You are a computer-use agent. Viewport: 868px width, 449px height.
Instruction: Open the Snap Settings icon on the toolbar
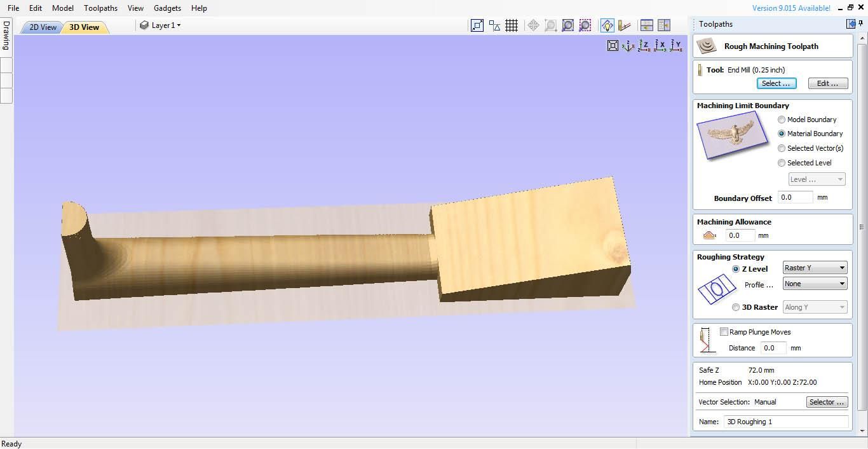coord(494,25)
